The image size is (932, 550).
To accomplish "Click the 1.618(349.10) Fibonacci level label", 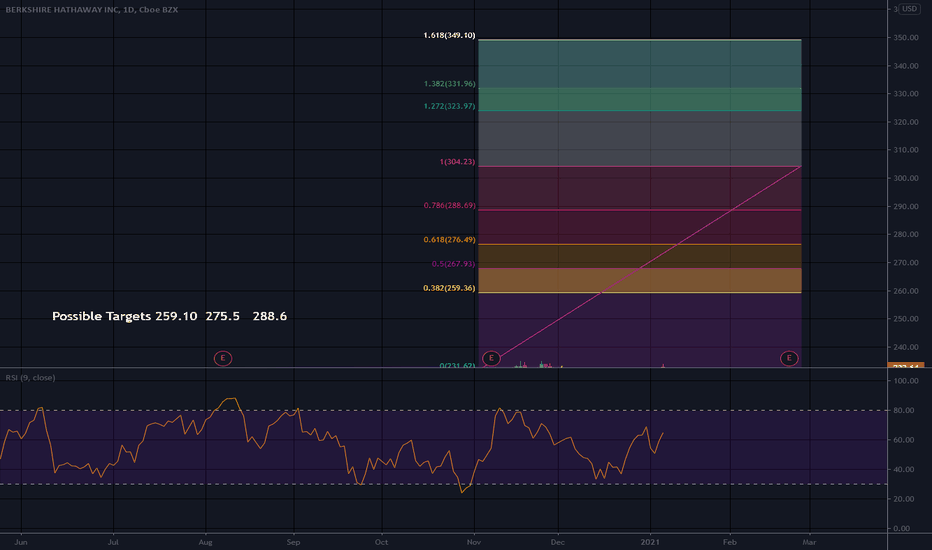I will [449, 35].
